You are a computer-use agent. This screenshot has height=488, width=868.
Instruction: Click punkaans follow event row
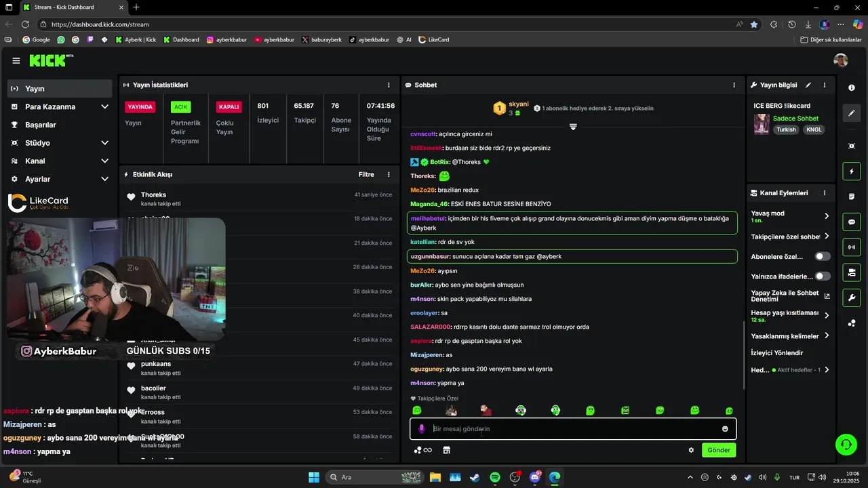(x=259, y=368)
